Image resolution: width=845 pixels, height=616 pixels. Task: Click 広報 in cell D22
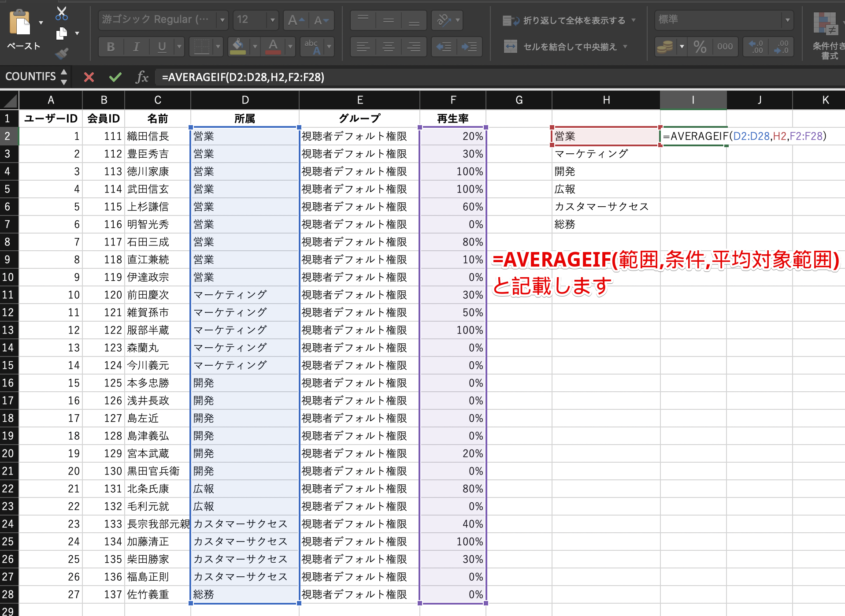pyautogui.click(x=204, y=489)
